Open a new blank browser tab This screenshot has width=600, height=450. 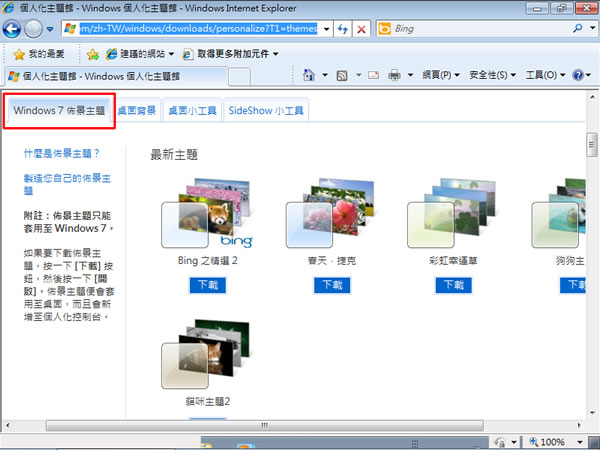[x=240, y=77]
